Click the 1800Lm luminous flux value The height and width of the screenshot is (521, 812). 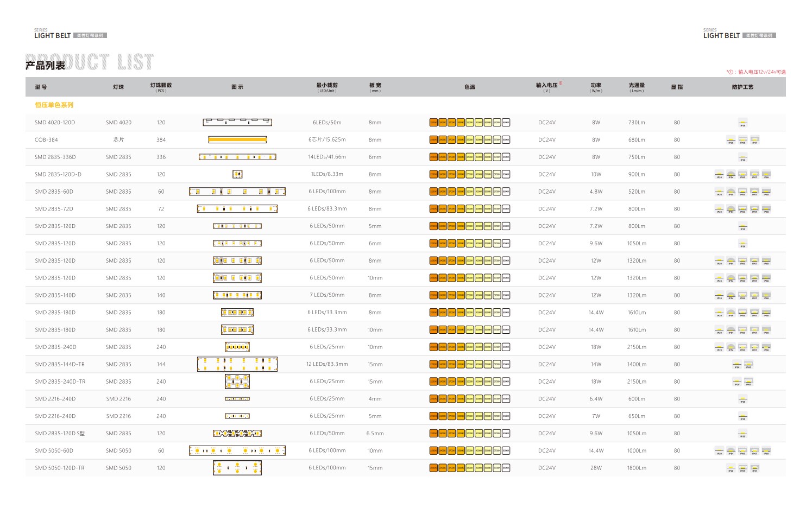click(x=637, y=468)
